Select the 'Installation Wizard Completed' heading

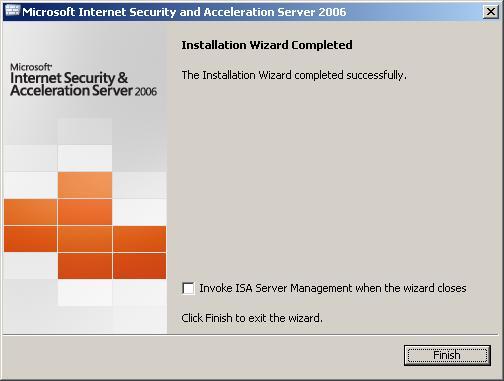(267, 45)
